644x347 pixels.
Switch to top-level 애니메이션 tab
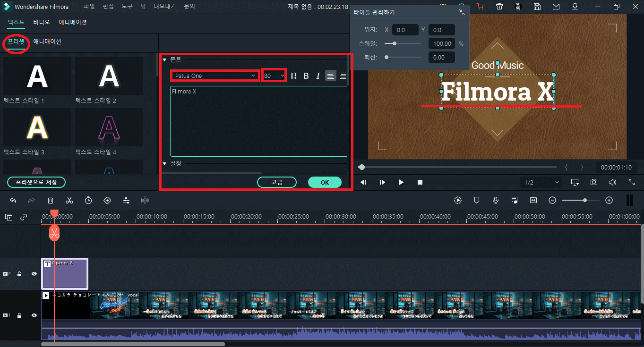point(72,22)
